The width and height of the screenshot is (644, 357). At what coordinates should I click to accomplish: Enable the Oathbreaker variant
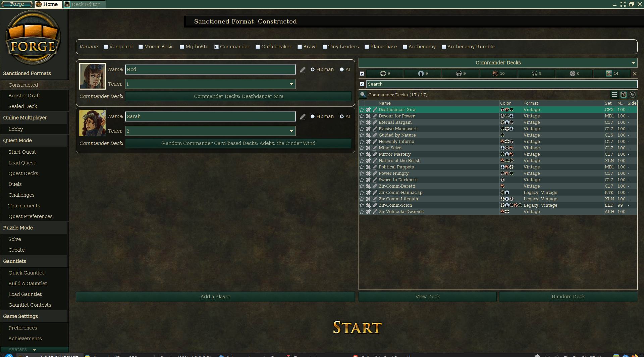click(258, 47)
